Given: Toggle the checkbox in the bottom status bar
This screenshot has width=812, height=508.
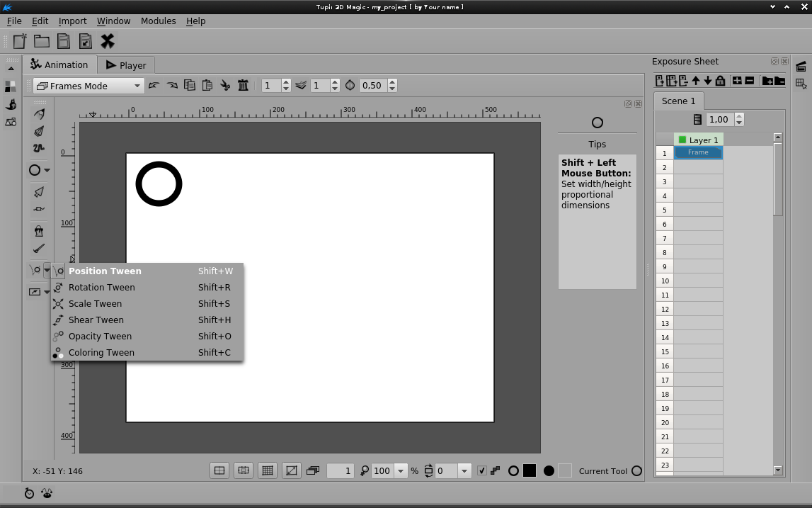Looking at the screenshot, I should pos(482,470).
